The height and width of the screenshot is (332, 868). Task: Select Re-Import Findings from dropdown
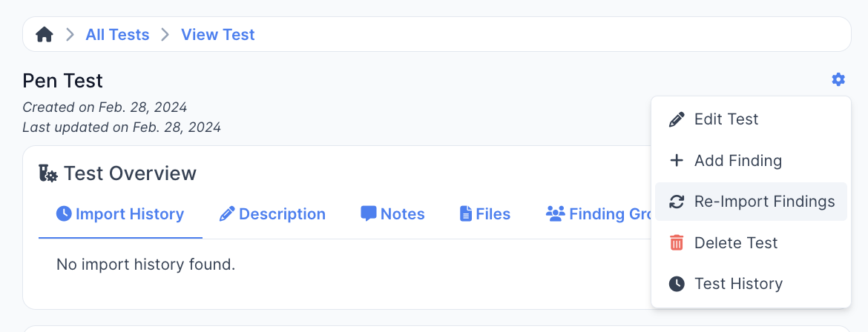coord(764,202)
